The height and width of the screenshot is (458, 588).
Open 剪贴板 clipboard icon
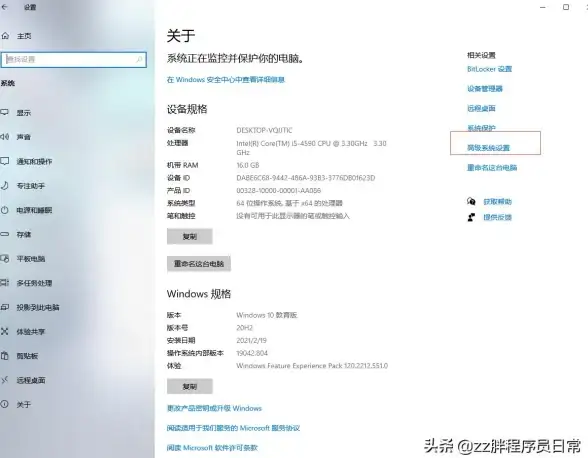(4, 356)
